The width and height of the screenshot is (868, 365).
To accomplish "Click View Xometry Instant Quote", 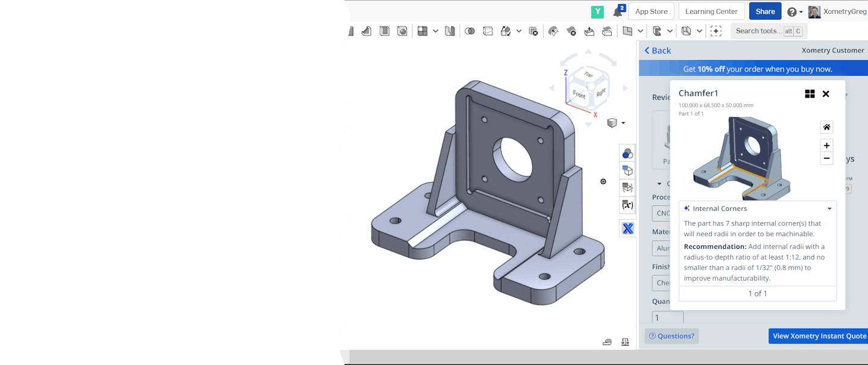I will tap(819, 336).
